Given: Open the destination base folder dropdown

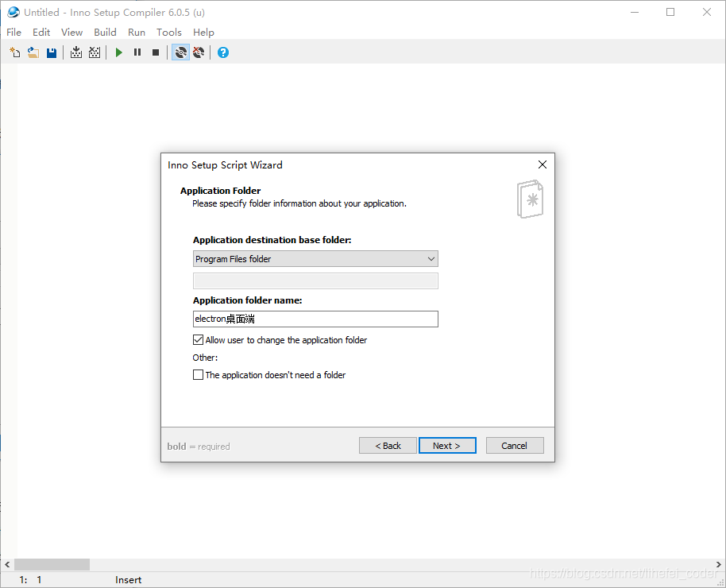Looking at the screenshot, I should click(315, 258).
